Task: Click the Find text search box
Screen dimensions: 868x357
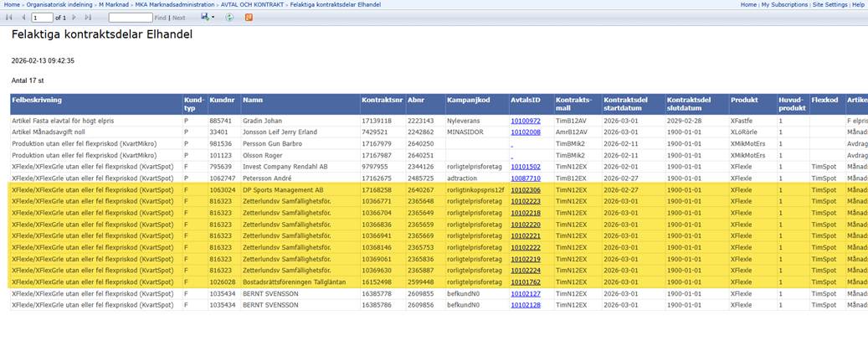Action: 131,18
